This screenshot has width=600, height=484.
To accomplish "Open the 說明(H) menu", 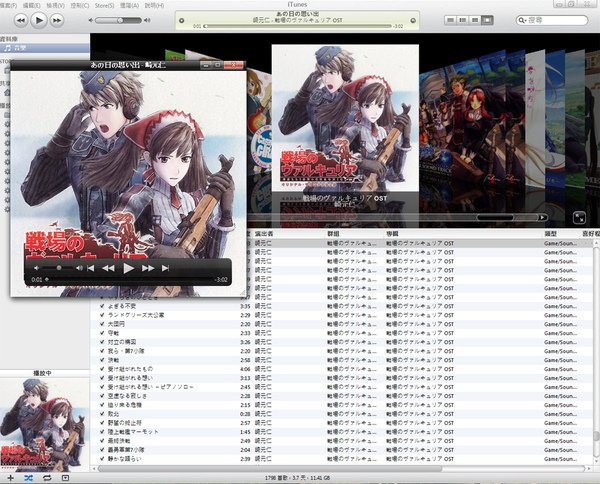I will click(x=155, y=5).
